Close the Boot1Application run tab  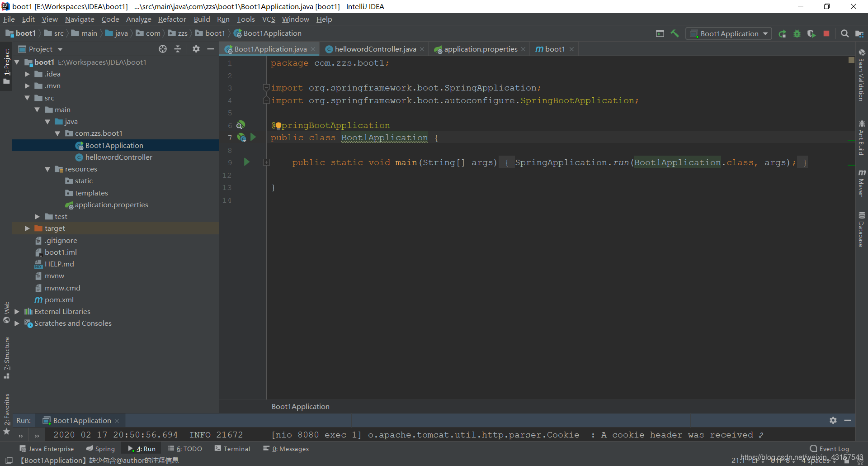pos(117,421)
